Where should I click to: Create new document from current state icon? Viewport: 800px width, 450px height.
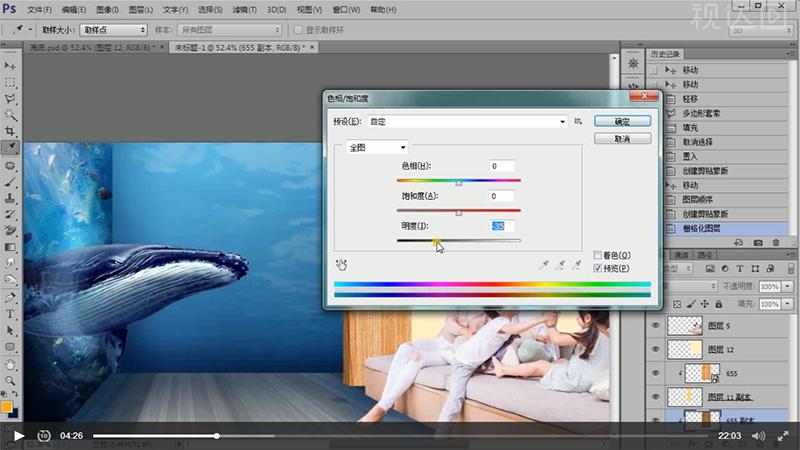tap(738, 243)
